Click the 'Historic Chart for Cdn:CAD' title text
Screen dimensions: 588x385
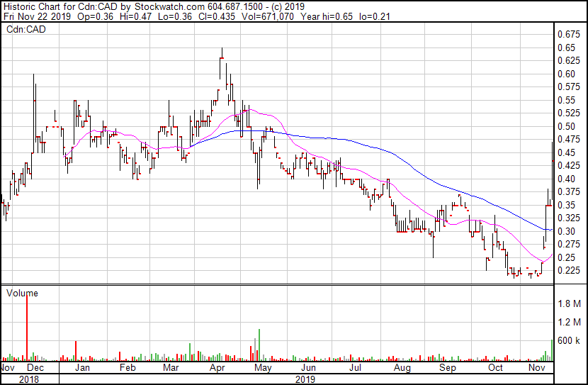pos(61,6)
